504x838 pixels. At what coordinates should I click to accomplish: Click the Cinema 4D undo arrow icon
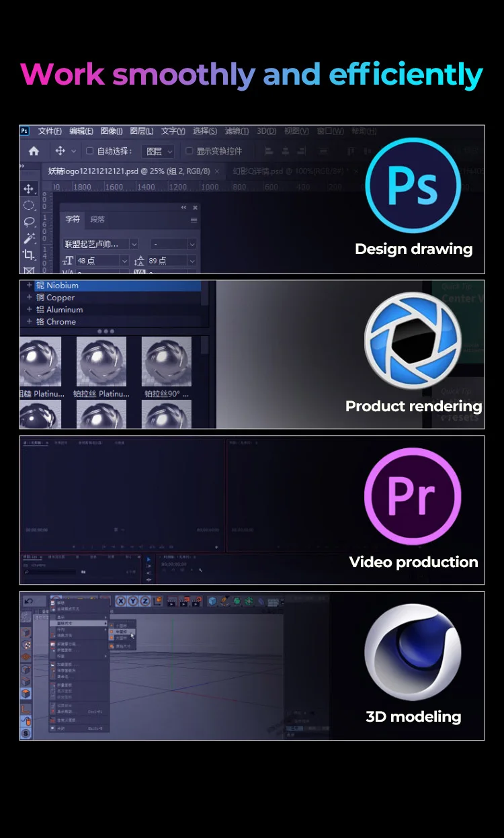click(x=30, y=601)
